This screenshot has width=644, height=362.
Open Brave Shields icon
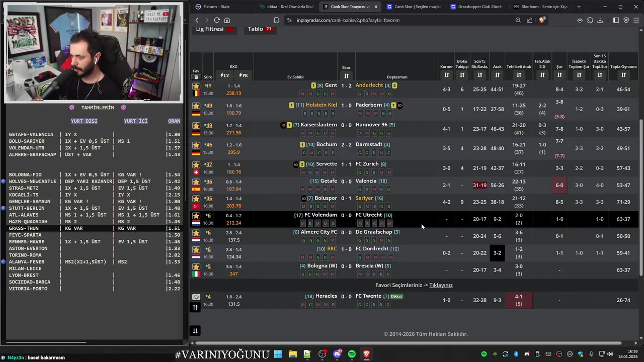pyautogui.click(x=542, y=20)
